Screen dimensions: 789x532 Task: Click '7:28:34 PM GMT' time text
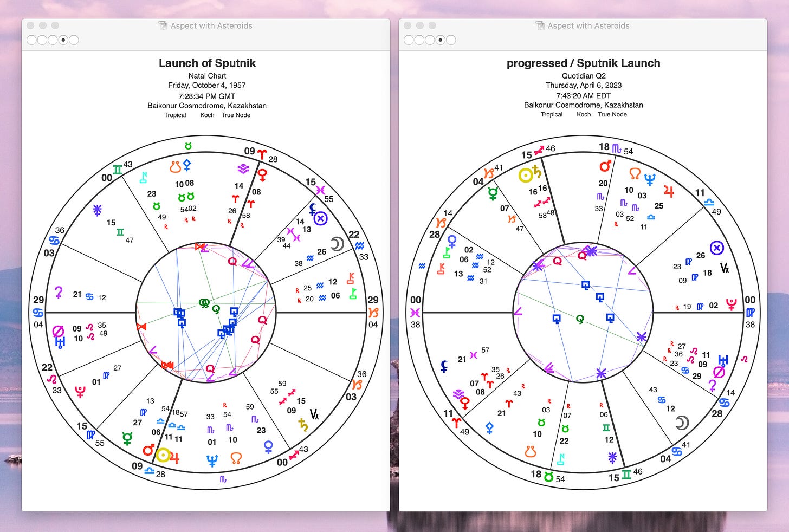coord(207,96)
